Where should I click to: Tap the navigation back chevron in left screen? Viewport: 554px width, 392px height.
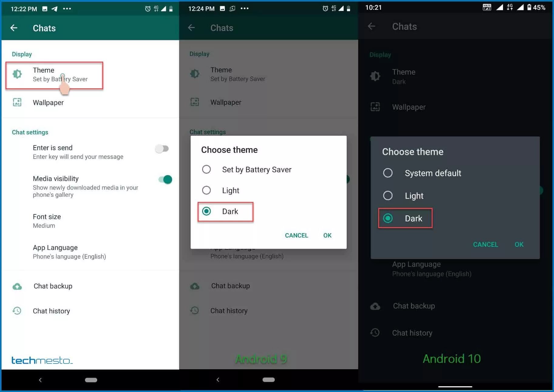[40, 380]
